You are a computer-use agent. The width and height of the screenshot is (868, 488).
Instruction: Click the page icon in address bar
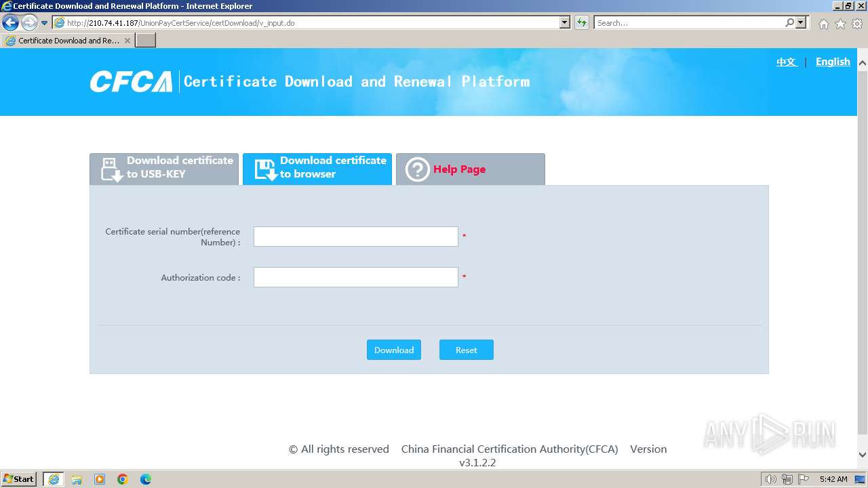pos(60,23)
